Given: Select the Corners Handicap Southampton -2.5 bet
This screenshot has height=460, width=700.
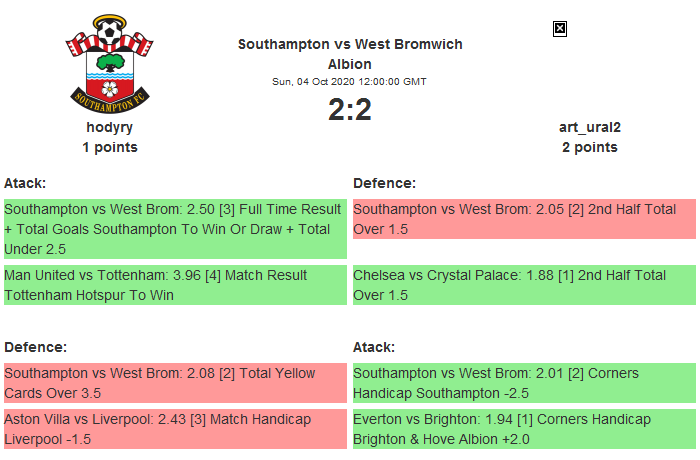Looking at the screenshot, I should (x=524, y=383).
